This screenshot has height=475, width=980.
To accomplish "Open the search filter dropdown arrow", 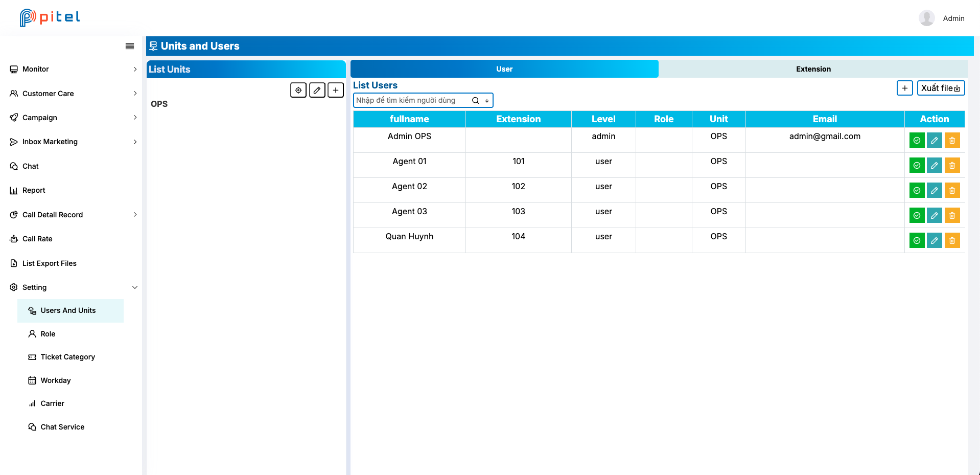I will tap(487, 101).
